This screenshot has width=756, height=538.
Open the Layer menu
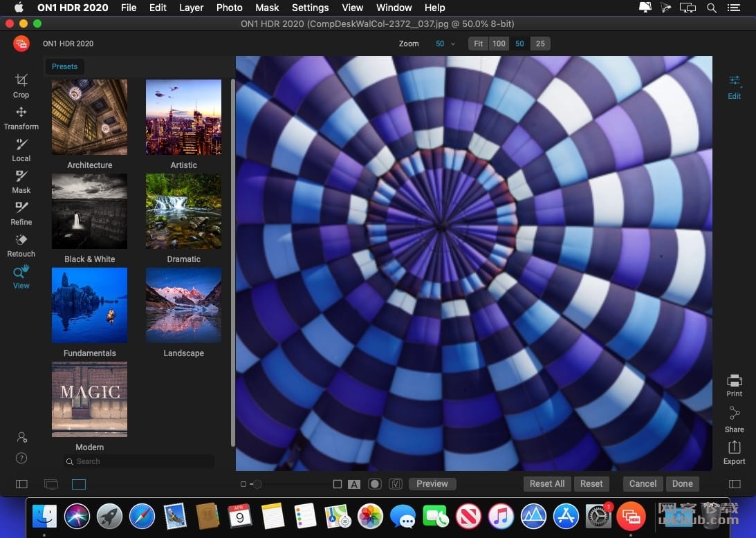coord(192,8)
